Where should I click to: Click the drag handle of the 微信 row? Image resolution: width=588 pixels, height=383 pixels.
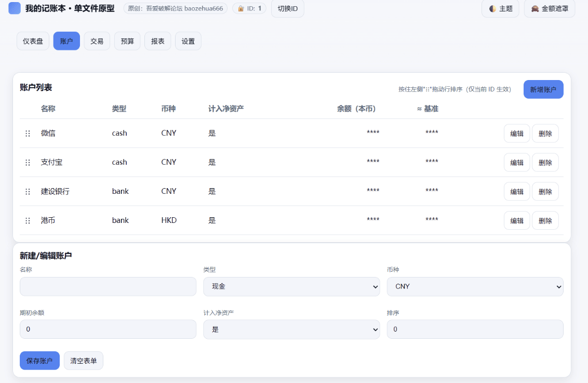point(28,133)
